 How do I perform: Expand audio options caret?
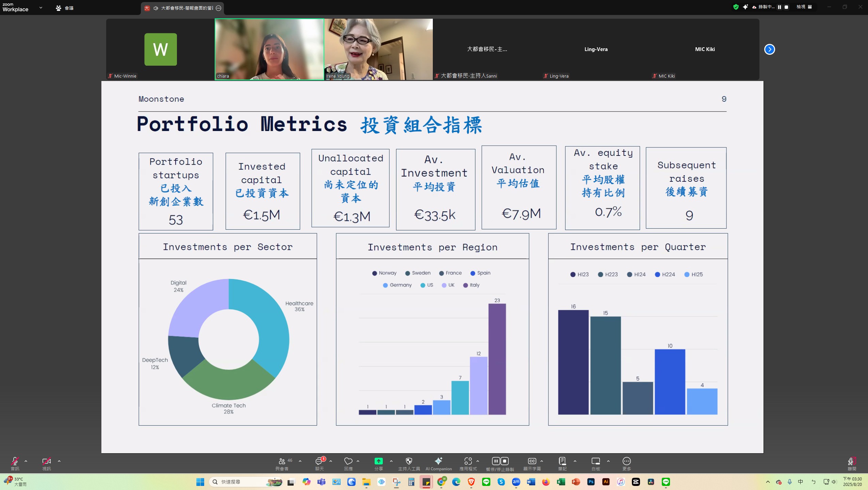click(26, 461)
